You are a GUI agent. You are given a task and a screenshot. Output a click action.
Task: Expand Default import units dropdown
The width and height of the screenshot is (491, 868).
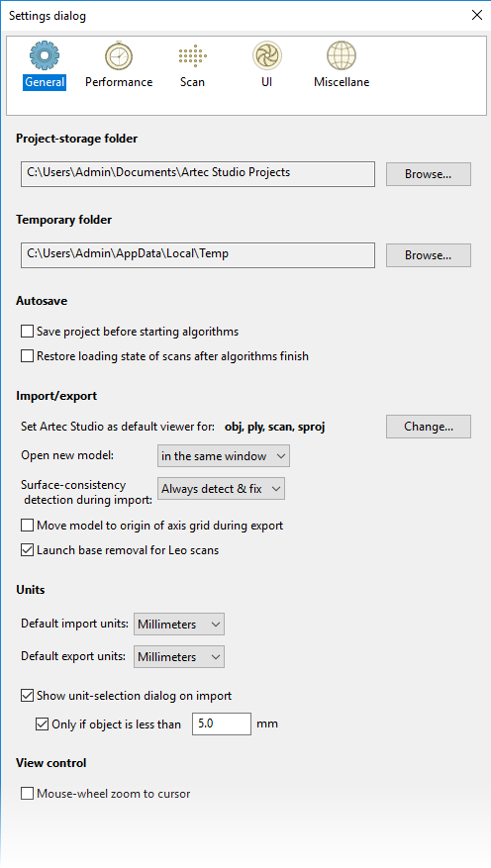click(x=179, y=625)
